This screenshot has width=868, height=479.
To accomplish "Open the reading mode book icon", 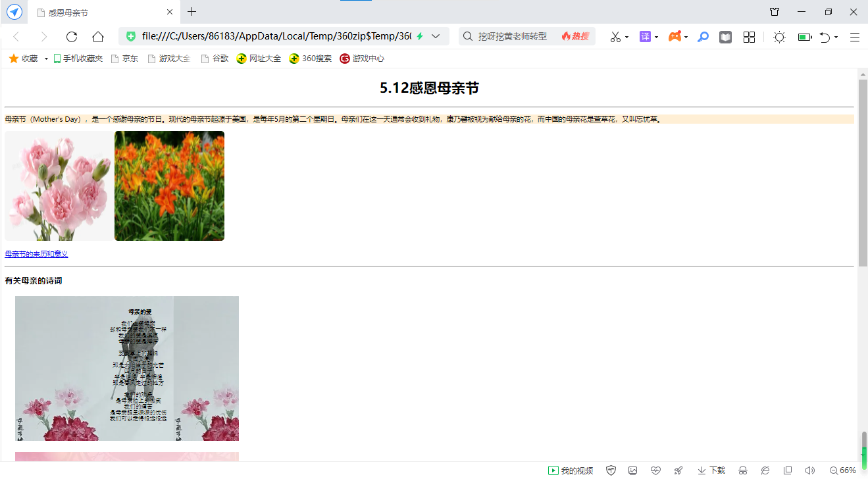I will [x=725, y=37].
